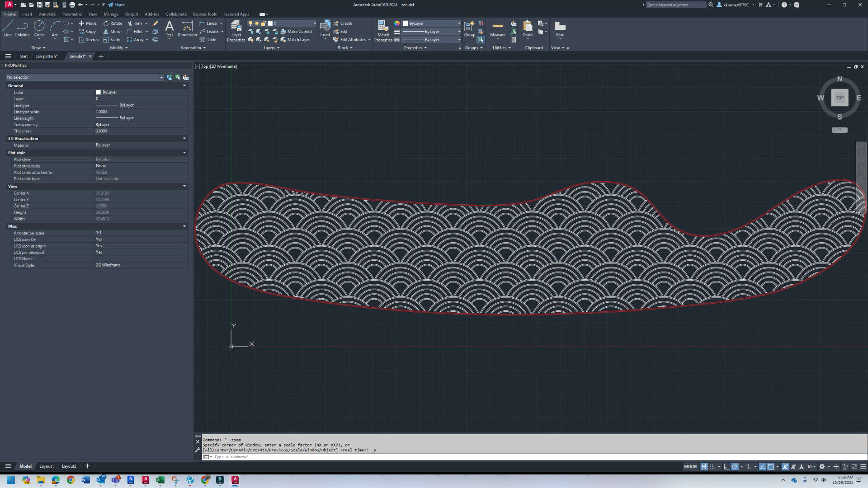Collapse the Misc properties section
Image resolution: width=868 pixels, height=488 pixels.
(184, 226)
